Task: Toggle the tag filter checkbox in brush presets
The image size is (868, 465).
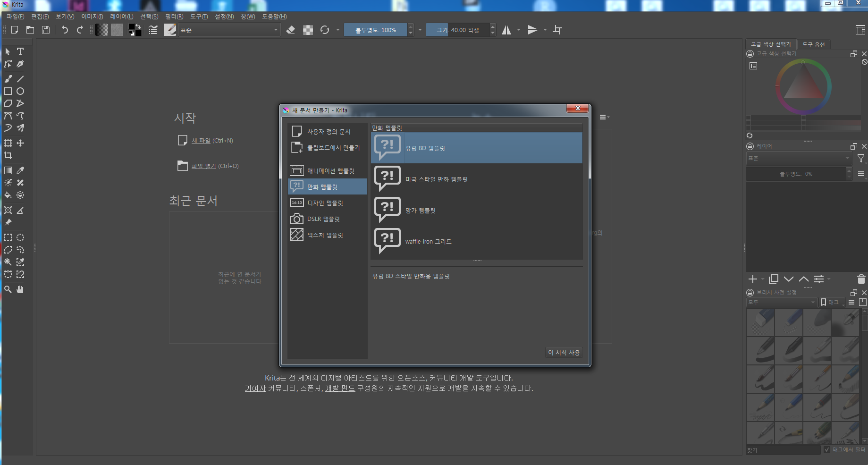Action: point(827,449)
